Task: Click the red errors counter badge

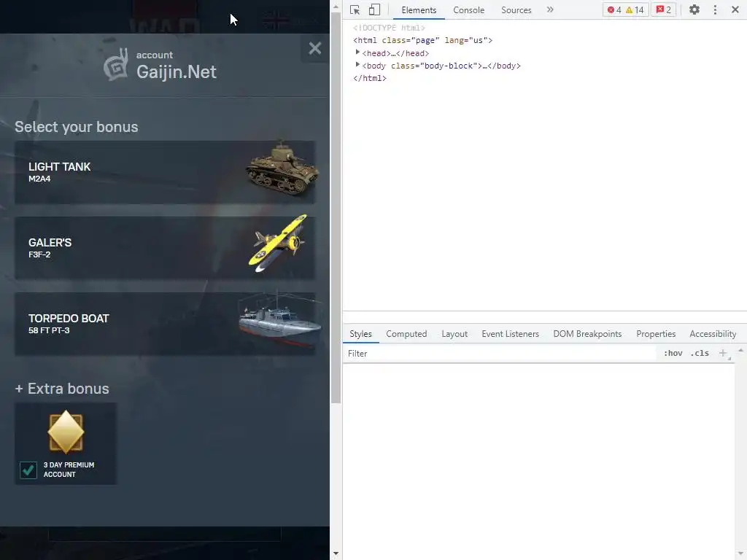Action: [614, 10]
